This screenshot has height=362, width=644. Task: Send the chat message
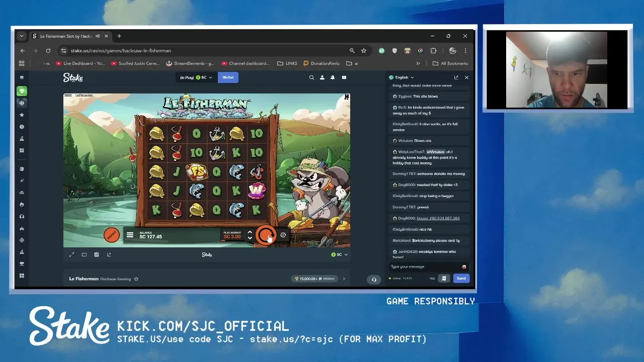tap(461, 278)
